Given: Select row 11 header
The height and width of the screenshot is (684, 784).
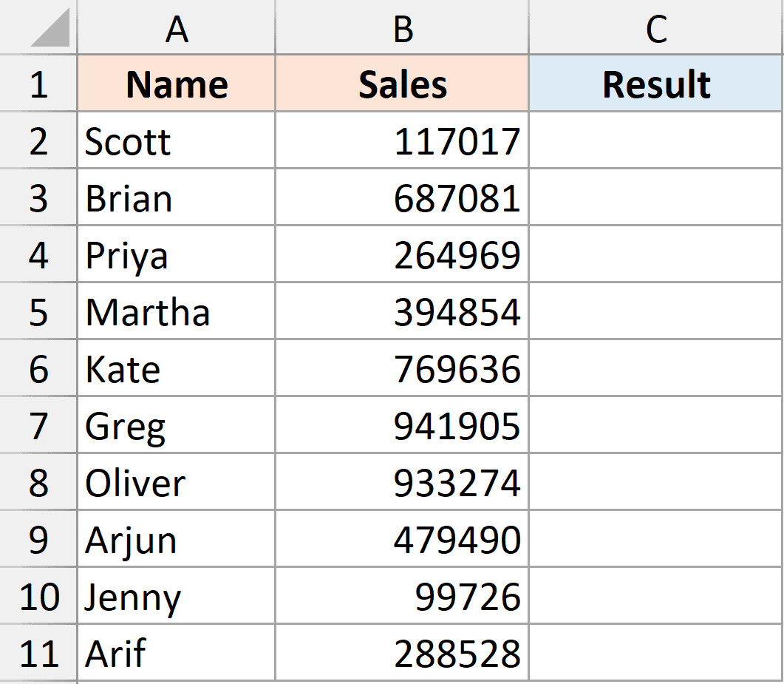Looking at the screenshot, I should (38, 654).
